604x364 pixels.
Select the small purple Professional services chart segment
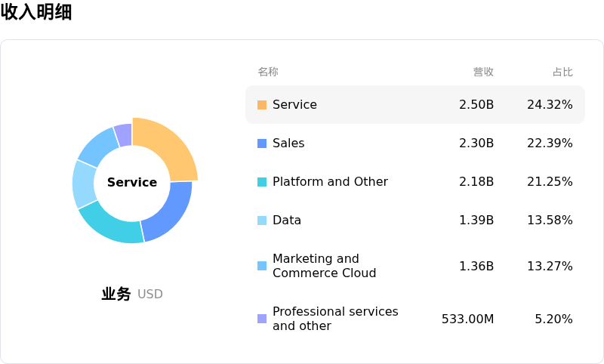click(124, 134)
